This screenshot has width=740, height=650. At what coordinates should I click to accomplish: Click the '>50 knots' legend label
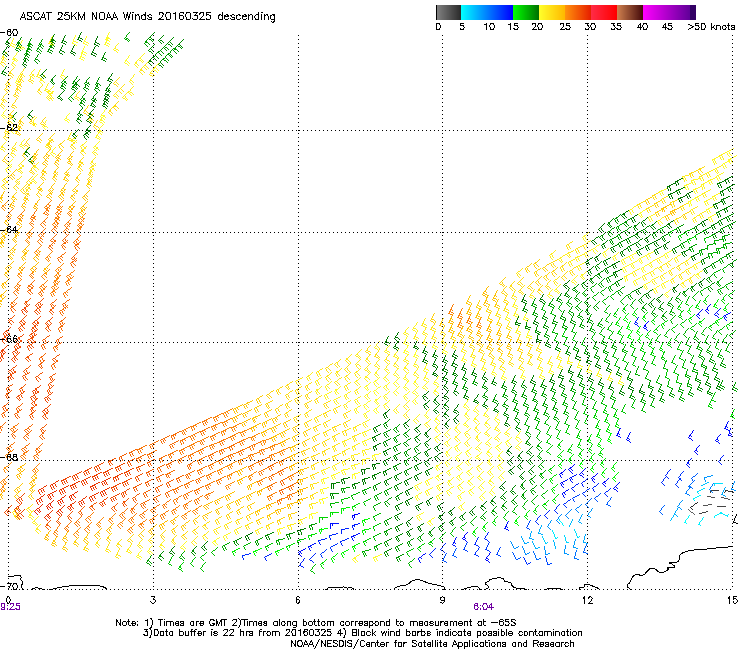click(x=711, y=27)
